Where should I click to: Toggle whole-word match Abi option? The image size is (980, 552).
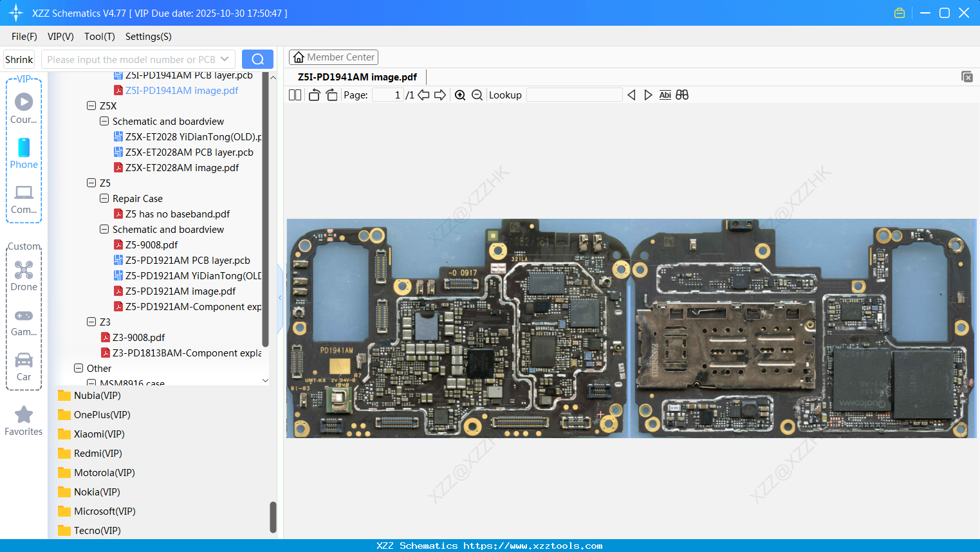665,95
